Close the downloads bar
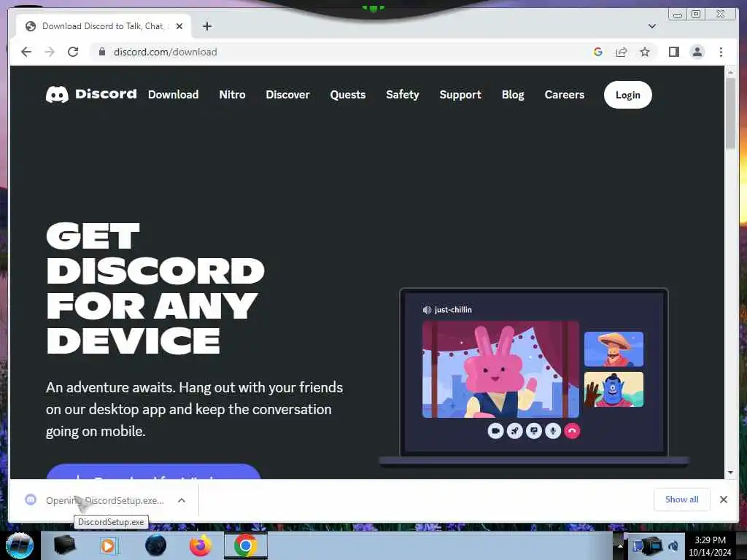Viewport: 747px width, 560px height. [723, 499]
